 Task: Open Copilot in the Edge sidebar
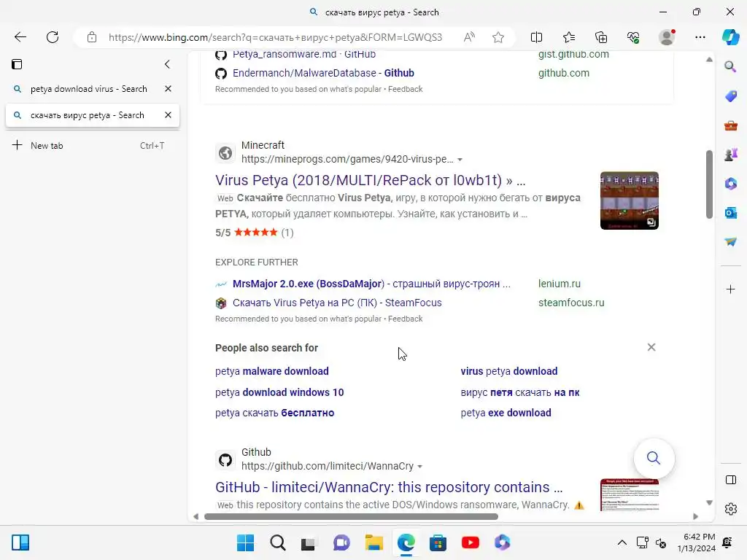pyautogui.click(x=731, y=37)
